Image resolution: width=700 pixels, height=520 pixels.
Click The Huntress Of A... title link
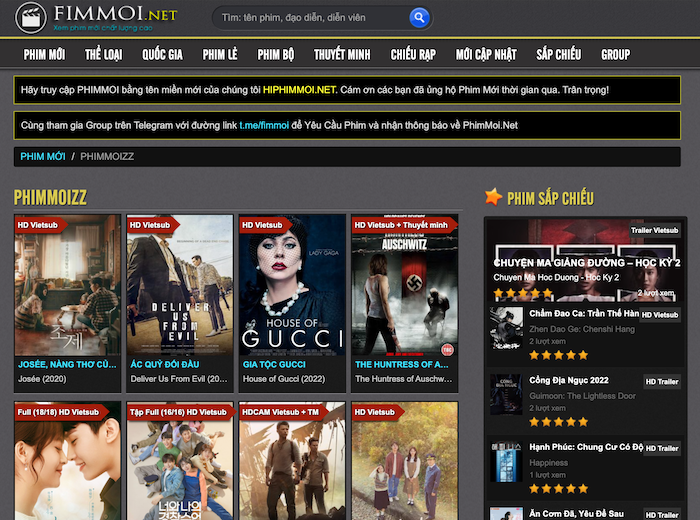(x=402, y=364)
